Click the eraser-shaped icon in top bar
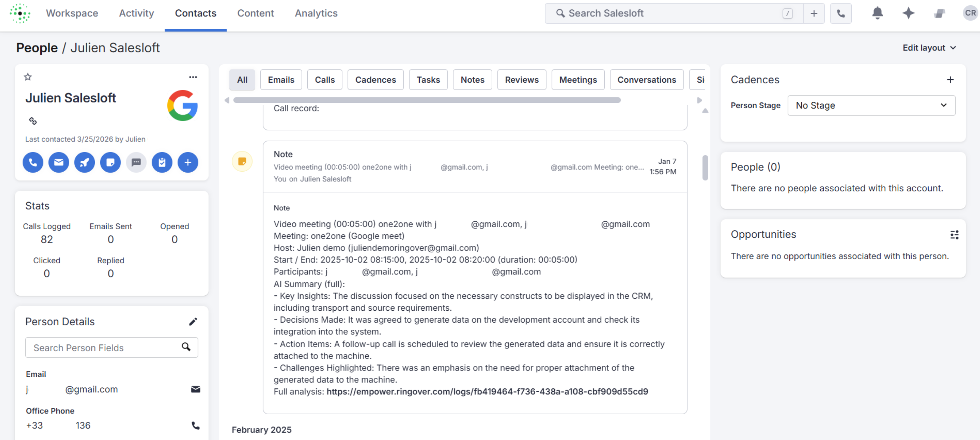Screen dimensions: 980x440 pos(939,13)
